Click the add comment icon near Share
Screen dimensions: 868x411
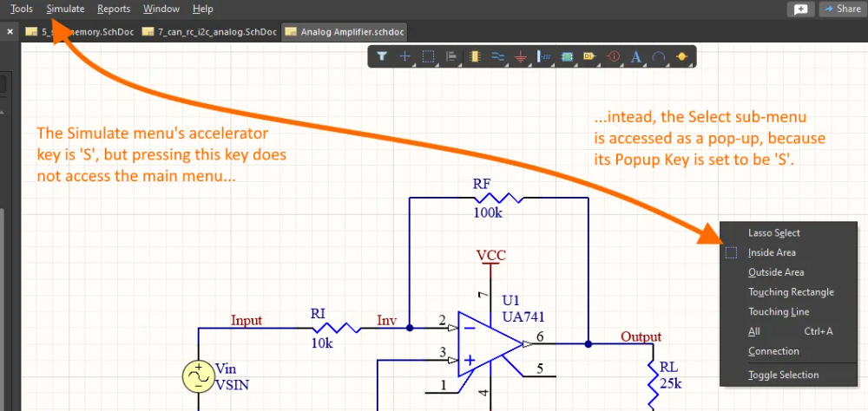800,9
